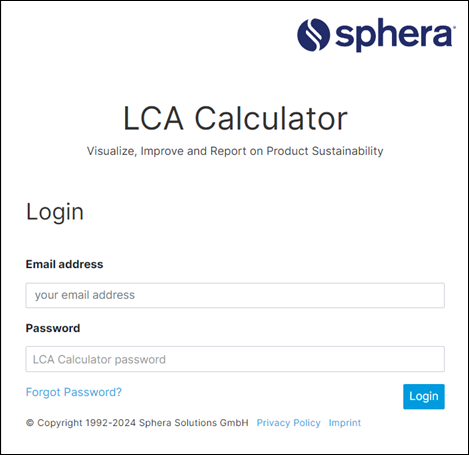Click the Email address label
Viewport: 469px width, 455px height.
click(x=64, y=264)
